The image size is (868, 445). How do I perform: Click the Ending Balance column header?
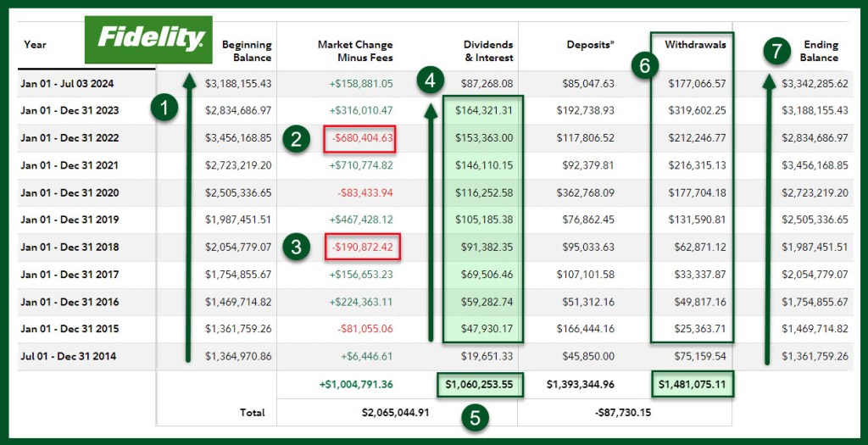817,51
